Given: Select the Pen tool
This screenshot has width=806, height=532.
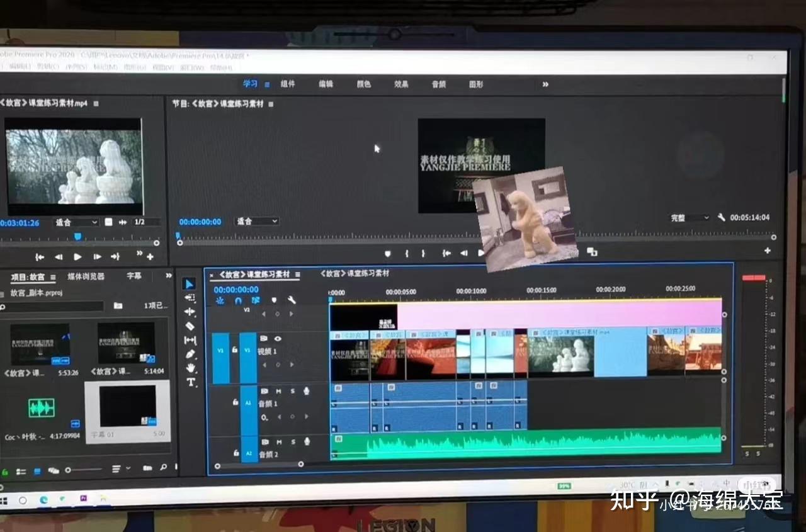Looking at the screenshot, I should click(x=191, y=354).
